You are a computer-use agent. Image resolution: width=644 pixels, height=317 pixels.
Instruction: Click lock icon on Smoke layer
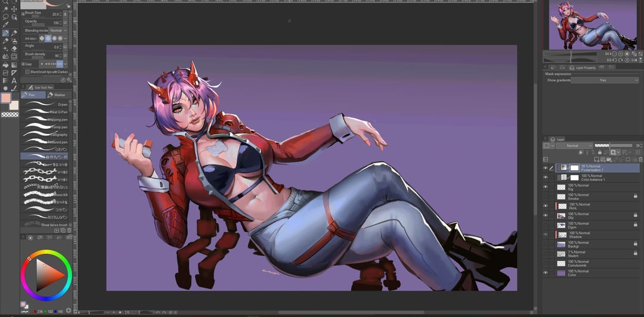click(635, 195)
